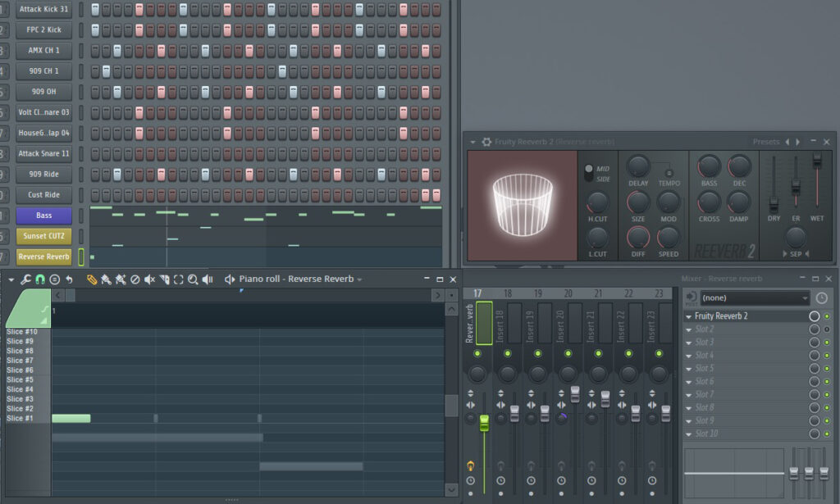Open the piano roll stamp tool icon
840x504 pixels.
[54, 279]
